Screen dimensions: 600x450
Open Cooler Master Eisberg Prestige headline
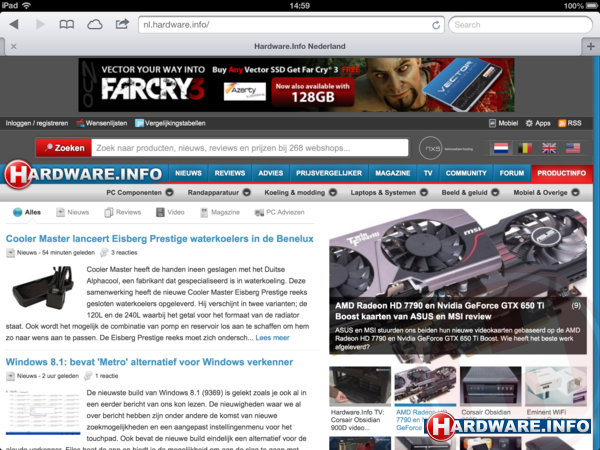(x=160, y=239)
